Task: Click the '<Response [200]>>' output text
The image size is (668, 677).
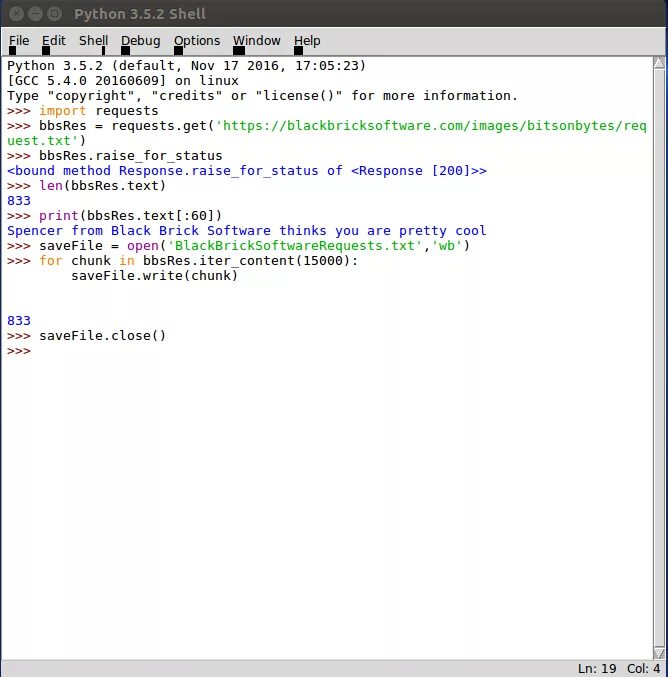Action: 419,171
